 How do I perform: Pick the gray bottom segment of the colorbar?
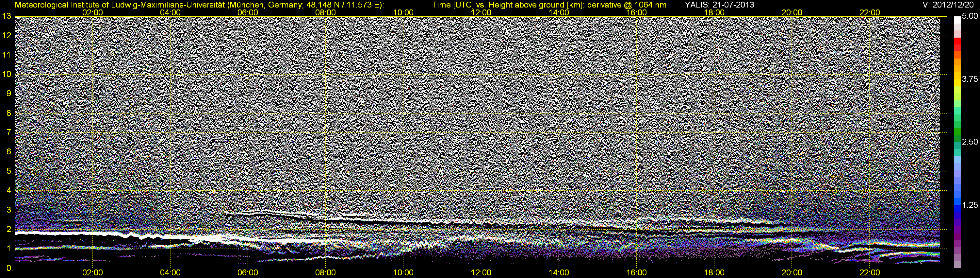[957, 264]
